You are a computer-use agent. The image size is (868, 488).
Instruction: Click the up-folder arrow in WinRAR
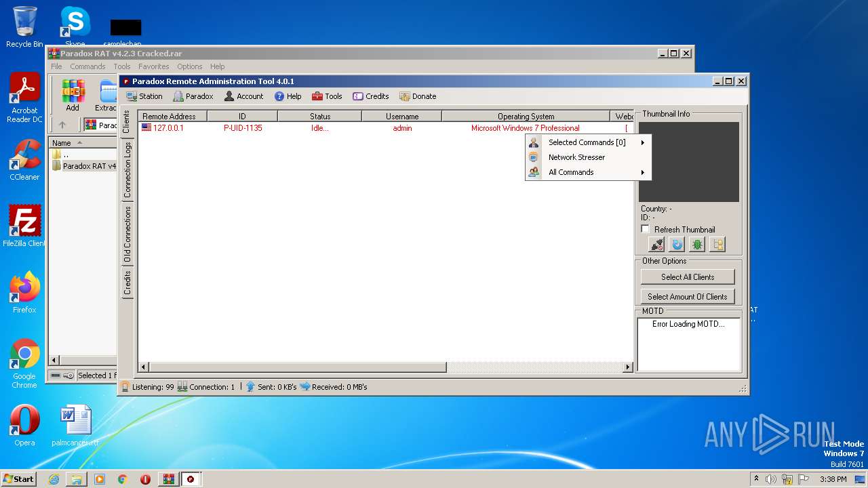click(x=62, y=125)
